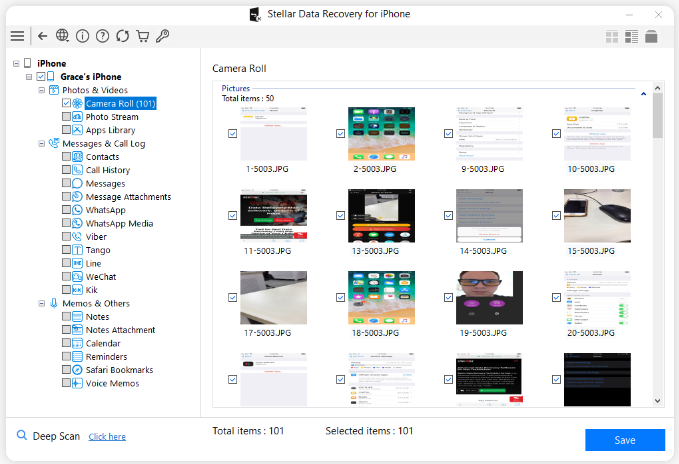The height and width of the screenshot is (464, 679).
Task: Click the Apps Library icon
Action: click(78, 130)
